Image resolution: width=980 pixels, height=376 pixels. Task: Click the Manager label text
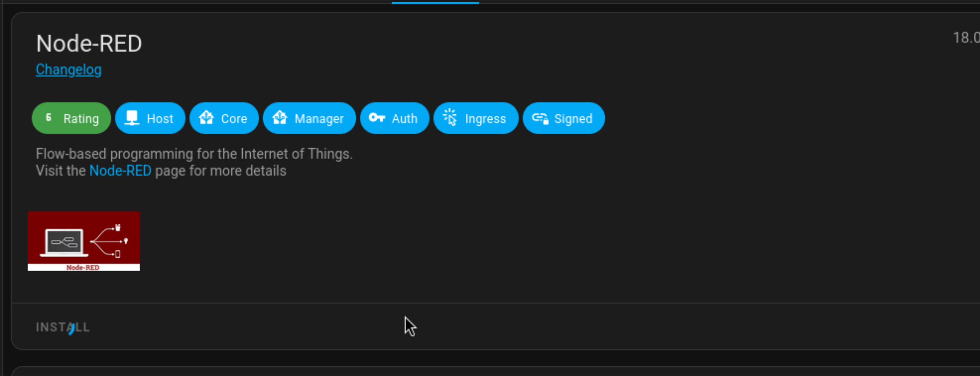click(319, 119)
